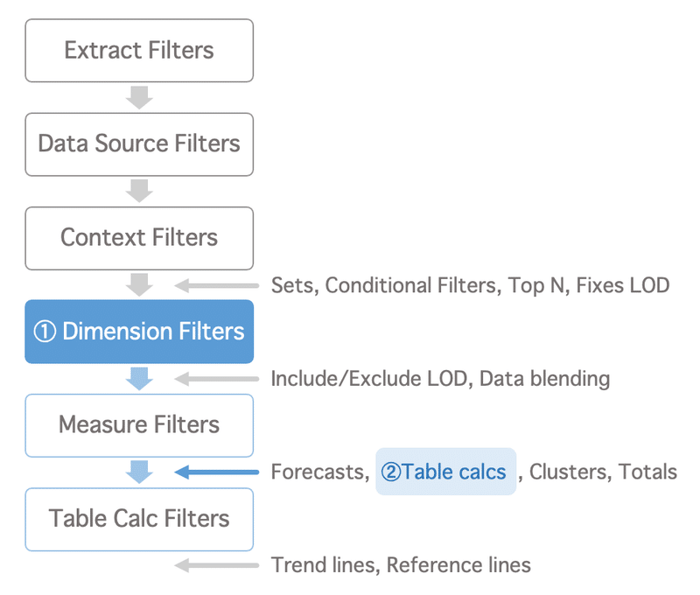Select the Table Calc Filters box
The image size is (700, 595).
(x=139, y=519)
